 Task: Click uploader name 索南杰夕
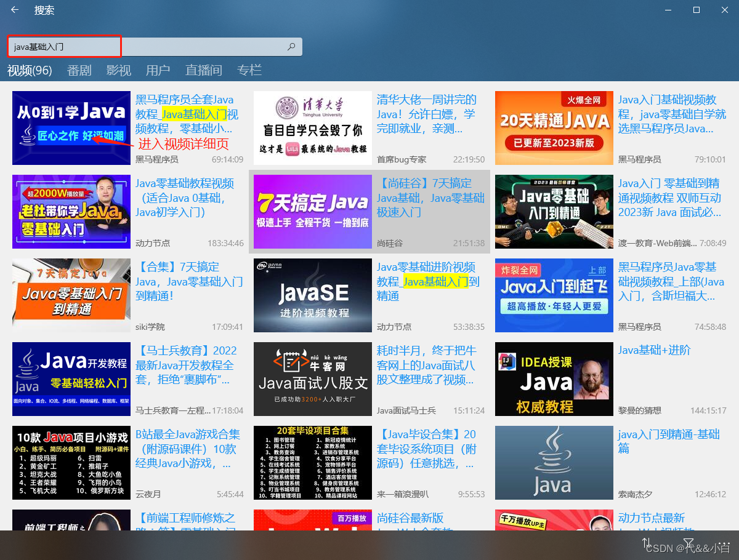pyautogui.click(x=635, y=494)
